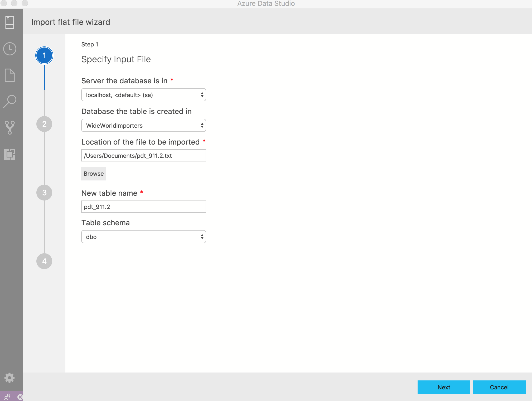Click the Next button to continue
The width and height of the screenshot is (532, 401).
click(x=443, y=387)
